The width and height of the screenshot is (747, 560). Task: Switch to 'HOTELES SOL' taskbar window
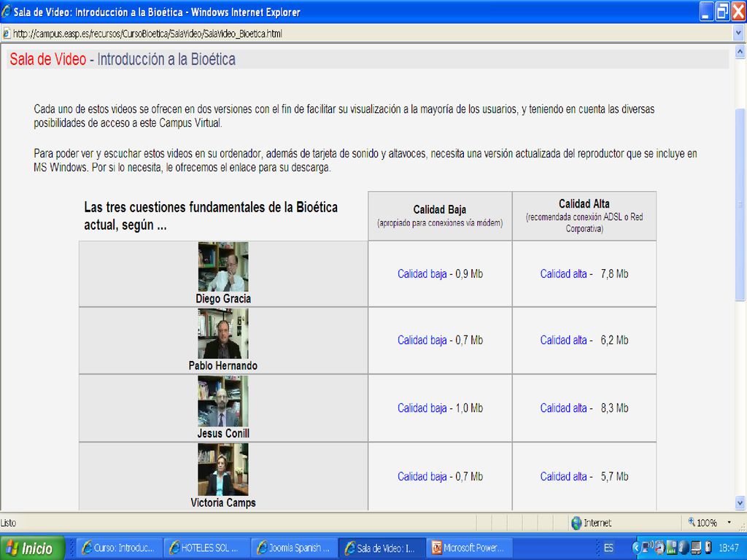coord(206,548)
